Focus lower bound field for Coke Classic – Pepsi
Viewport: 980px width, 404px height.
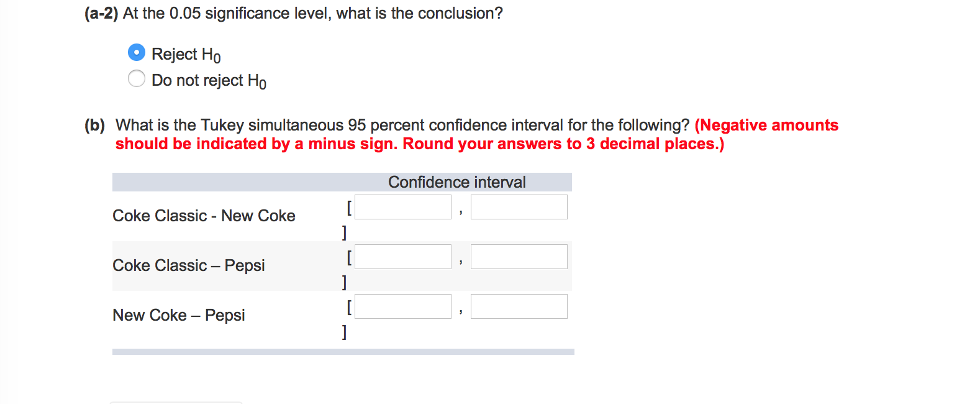[x=402, y=257]
